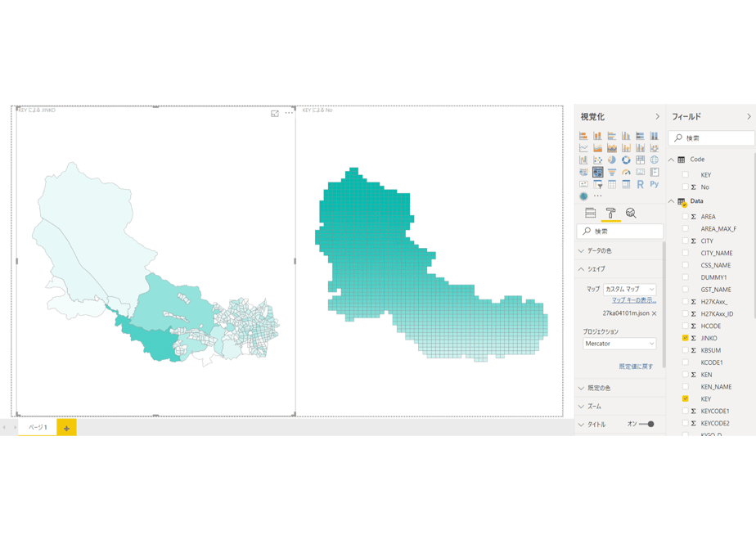The width and height of the screenshot is (756, 540).
Task: Remove the 27ka04101m.json map file
Action: click(655, 313)
